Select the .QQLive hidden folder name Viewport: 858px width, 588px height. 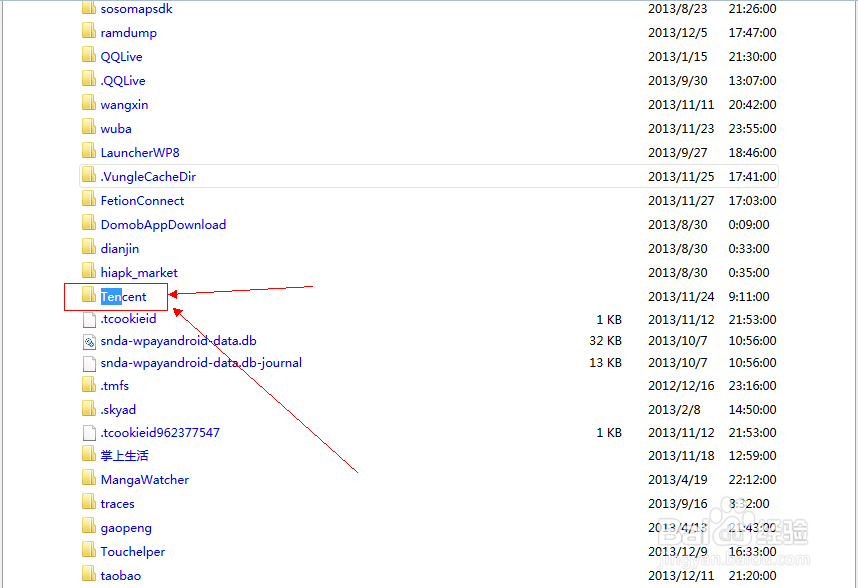[123, 81]
